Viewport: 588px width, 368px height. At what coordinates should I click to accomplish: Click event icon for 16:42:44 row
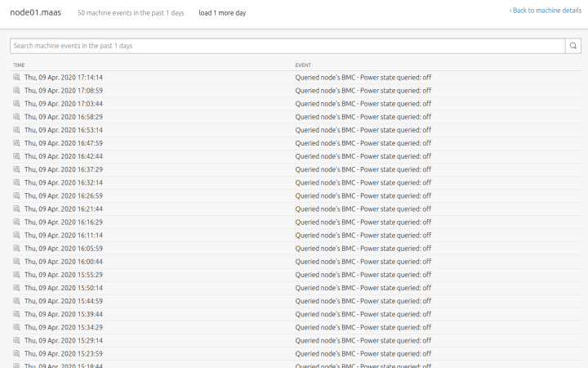click(16, 156)
